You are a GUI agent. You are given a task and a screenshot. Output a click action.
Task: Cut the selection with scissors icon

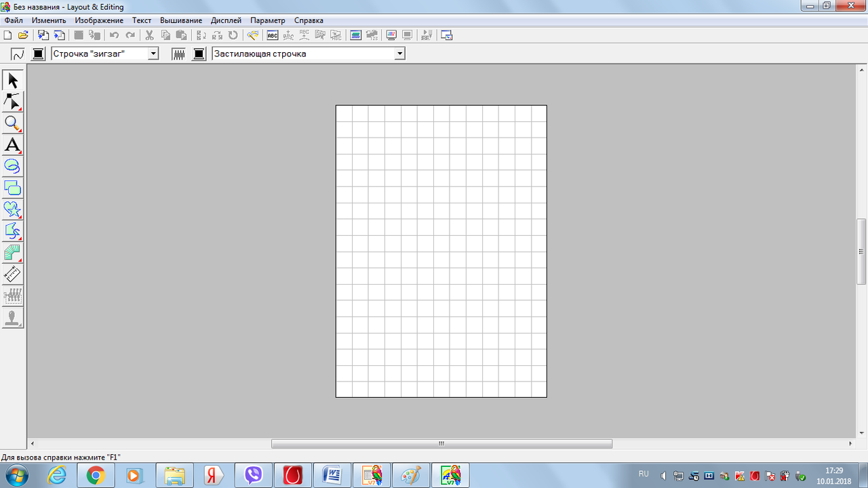(x=149, y=35)
